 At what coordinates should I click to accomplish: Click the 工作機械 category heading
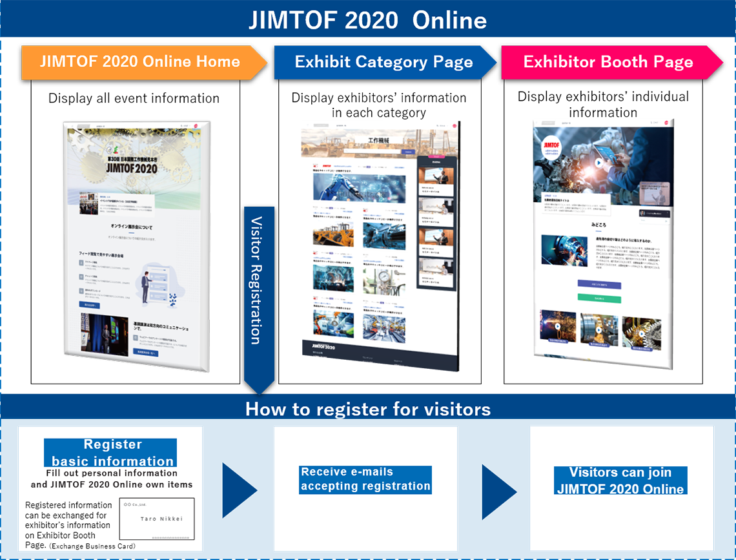pyautogui.click(x=378, y=140)
